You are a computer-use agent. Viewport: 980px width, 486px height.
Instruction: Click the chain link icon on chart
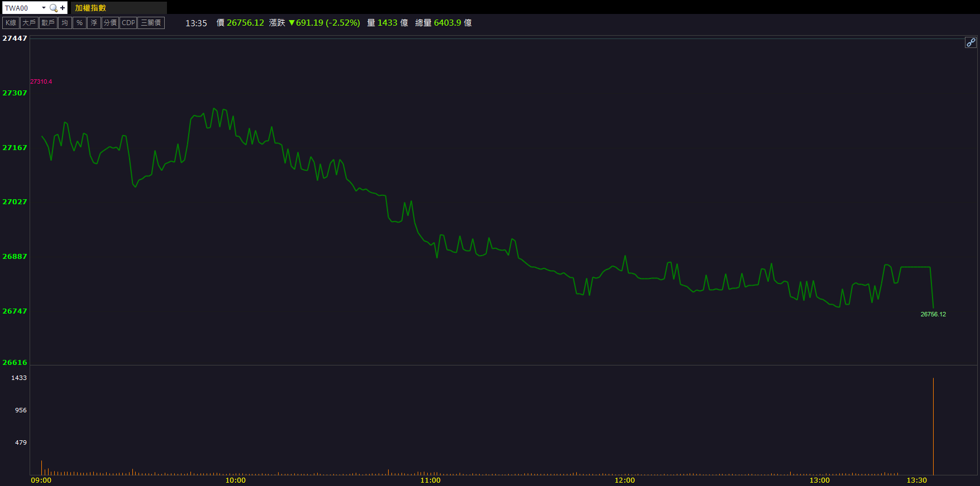[971, 42]
